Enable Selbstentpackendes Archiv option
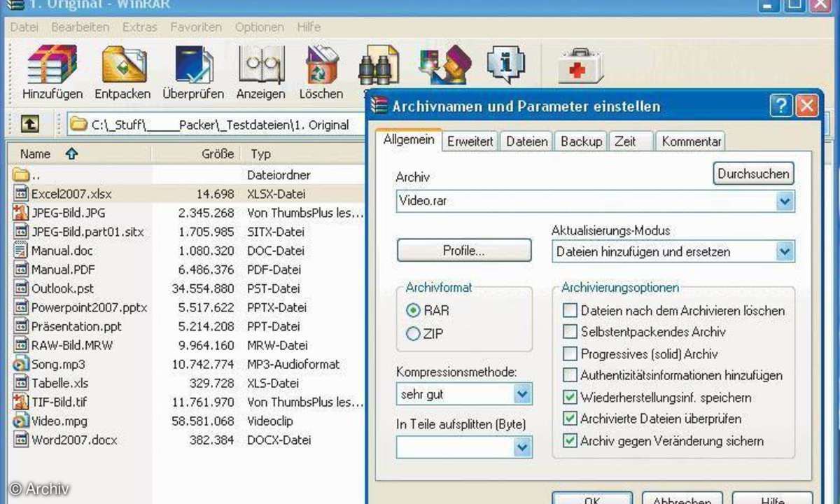Viewport: 840px width, 504px height. [x=570, y=332]
